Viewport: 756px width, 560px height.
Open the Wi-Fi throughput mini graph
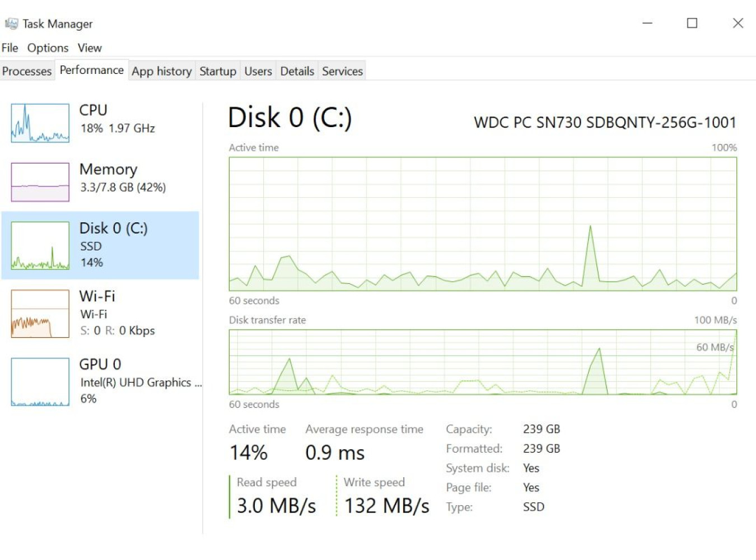(x=40, y=314)
